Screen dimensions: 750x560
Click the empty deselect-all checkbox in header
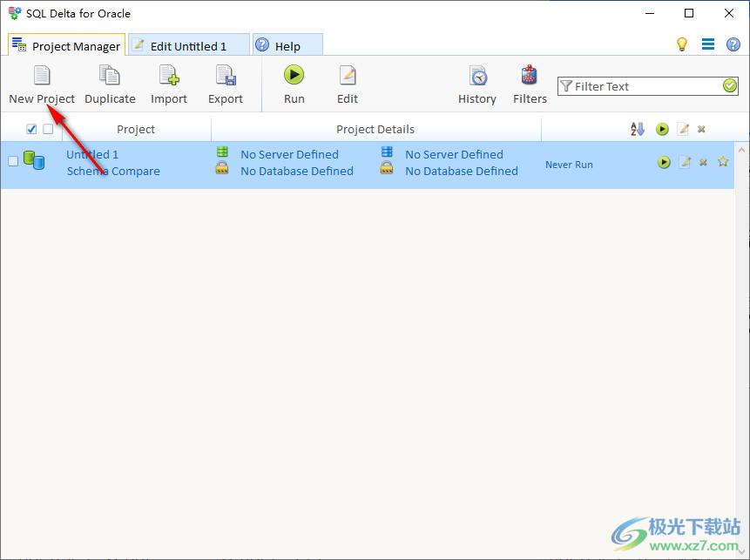pyautogui.click(x=48, y=129)
